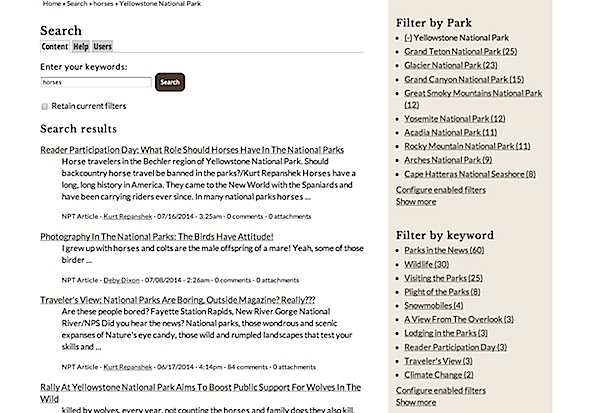
Task: Tick the Retain current filters checkbox
Action: coord(44,106)
